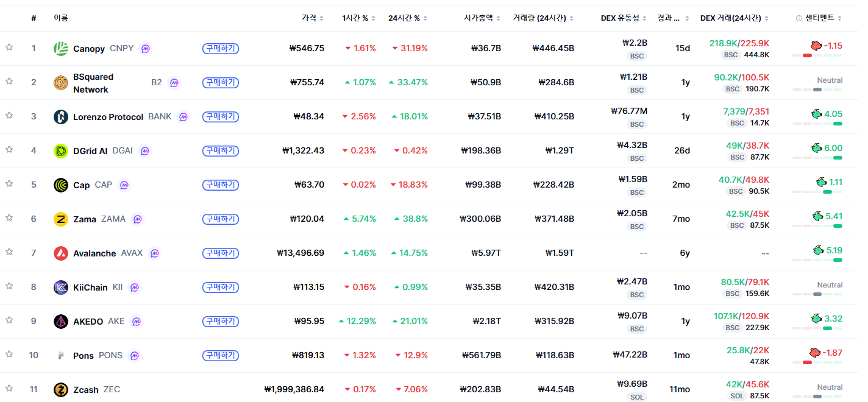The height and width of the screenshot is (402, 868).
Task: Toggle watchlist star for Canopy
Action: pos(9,47)
